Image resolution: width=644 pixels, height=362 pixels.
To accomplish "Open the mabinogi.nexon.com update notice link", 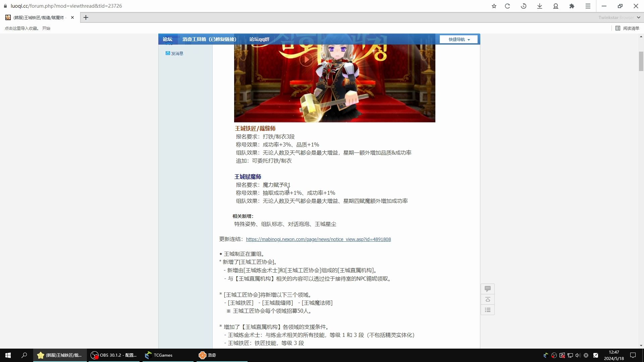I will pyautogui.click(x=318, y=239).
